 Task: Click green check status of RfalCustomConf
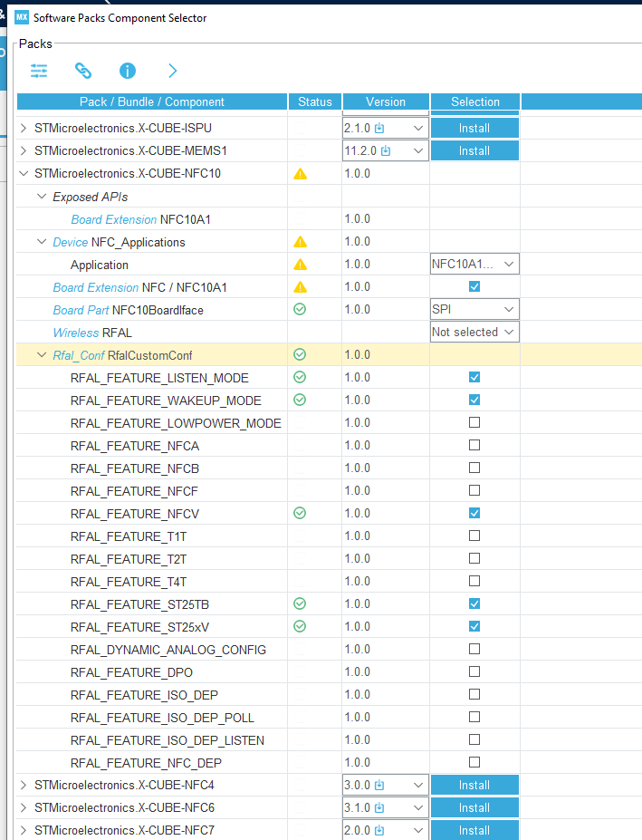pyautogui.click(x=300, y=354)
